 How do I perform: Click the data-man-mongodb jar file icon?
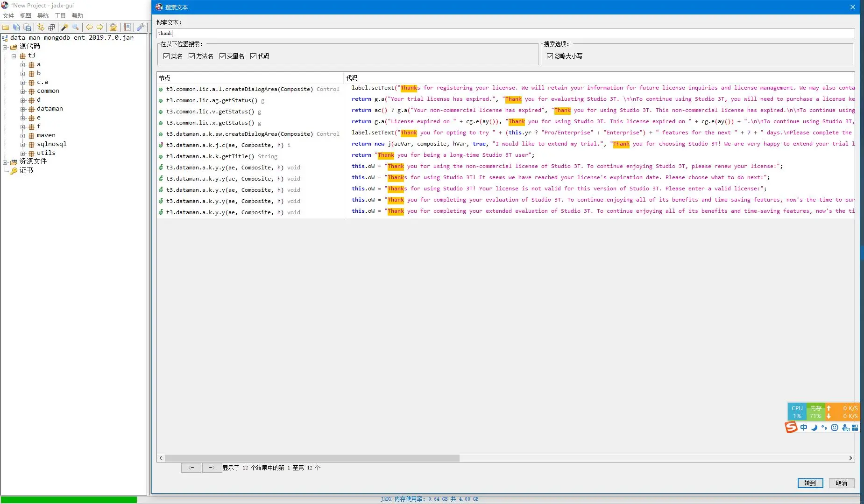[x=5, y=38]
